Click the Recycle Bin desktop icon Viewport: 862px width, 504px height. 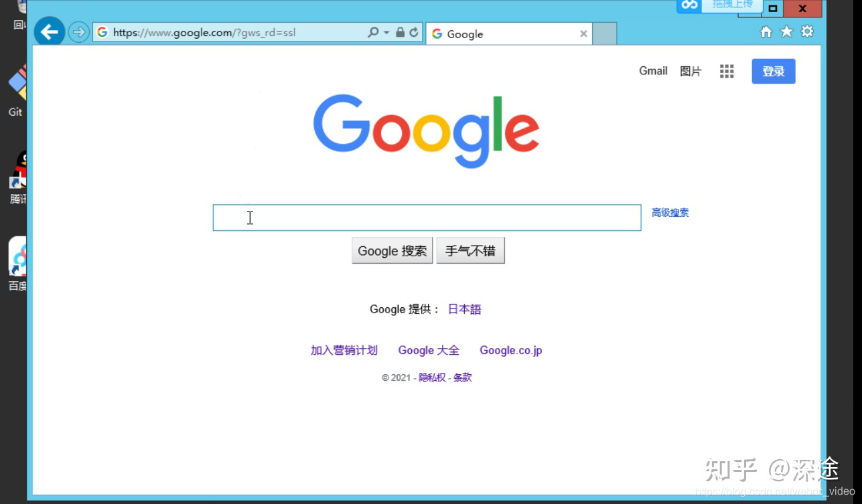[22, 6]
